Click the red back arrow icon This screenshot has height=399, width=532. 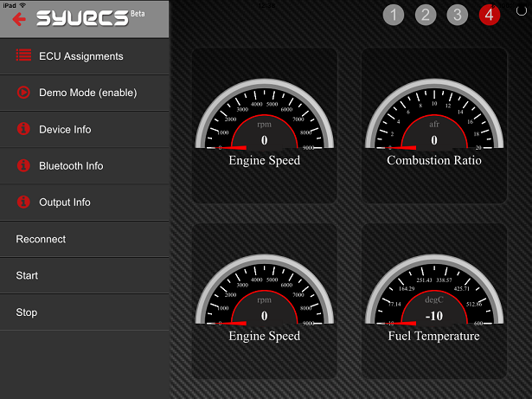point(18,19)
